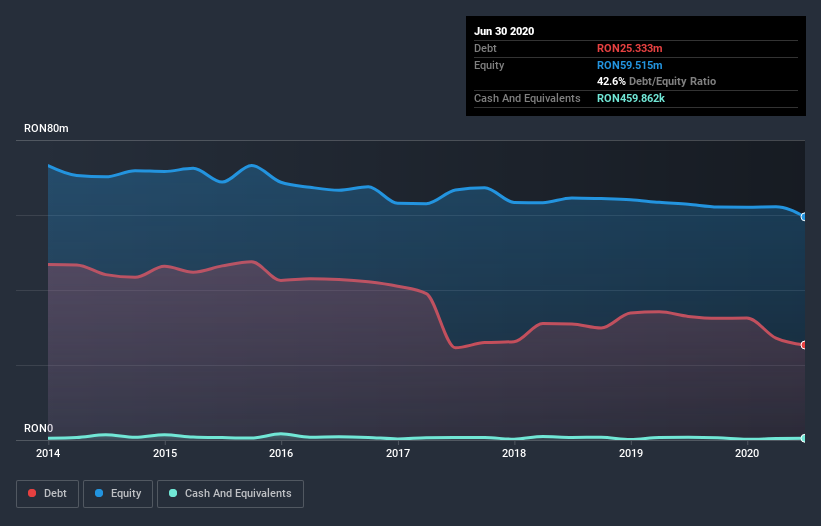Click the 42.6% Debt/Equity Ratio text

657,81
